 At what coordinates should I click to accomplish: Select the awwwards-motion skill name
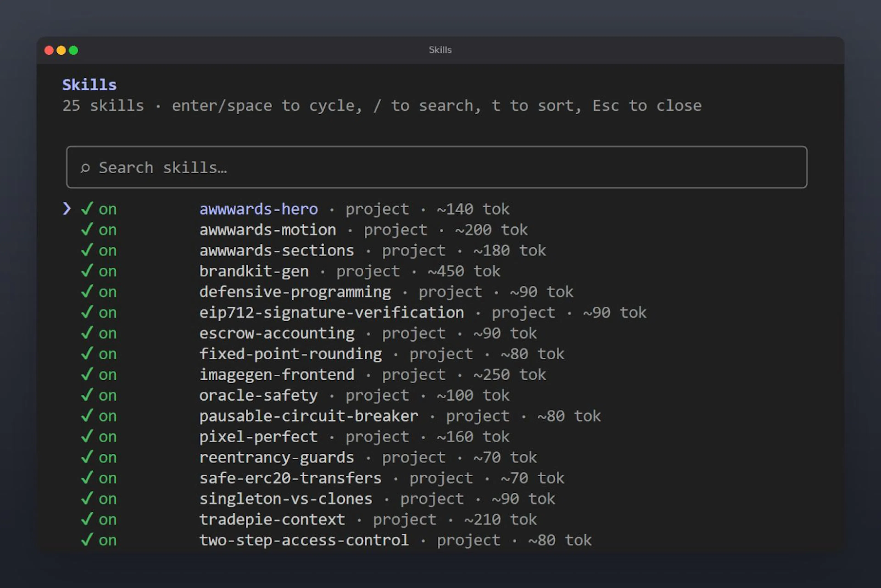point(268,229)
